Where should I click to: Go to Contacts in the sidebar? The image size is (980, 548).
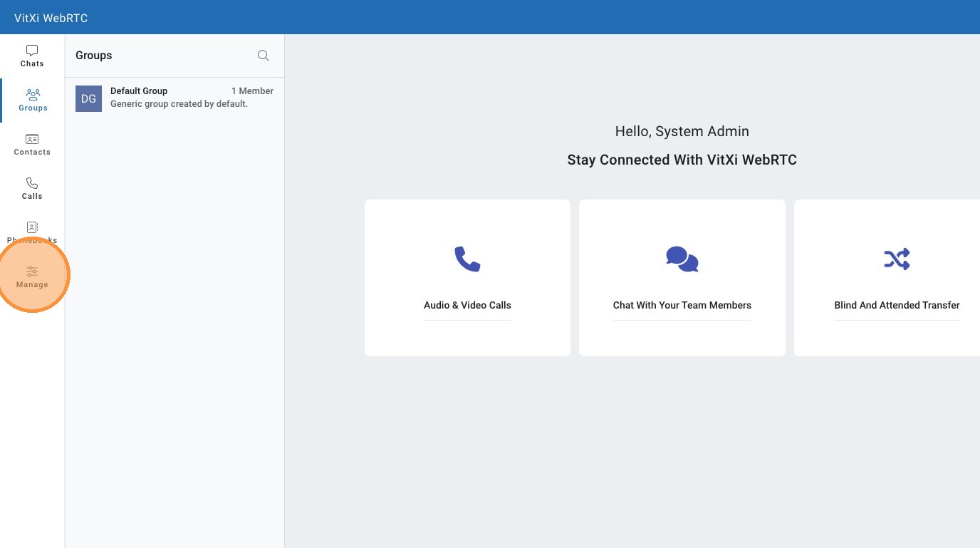pyautogui.click(x=32, y=145)
